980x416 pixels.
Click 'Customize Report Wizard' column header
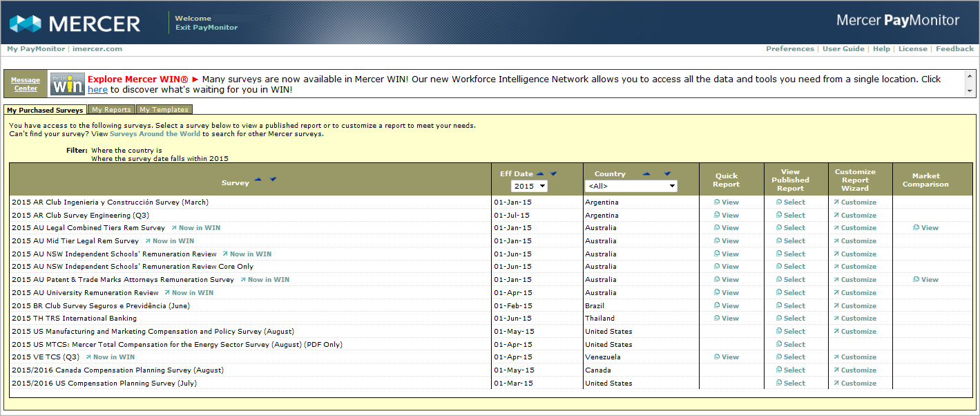coord(855,180)
